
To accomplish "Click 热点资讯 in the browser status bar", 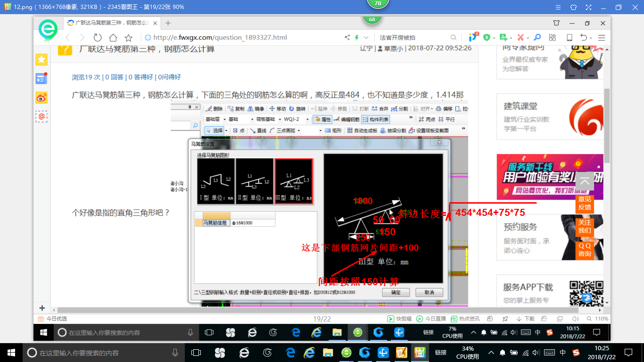I will click(x=465, y=319).
